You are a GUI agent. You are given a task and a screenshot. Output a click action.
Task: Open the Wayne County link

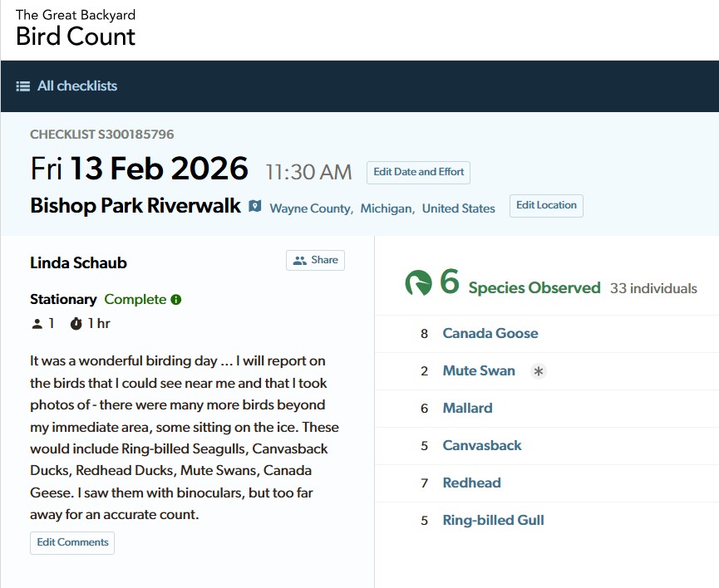[310, 208]
